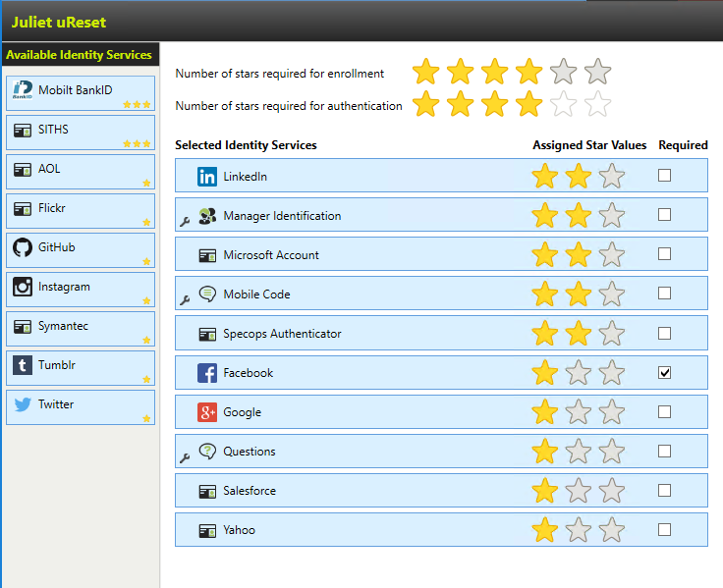Click the Specops Authenticator label

click(x=282, y=334)
